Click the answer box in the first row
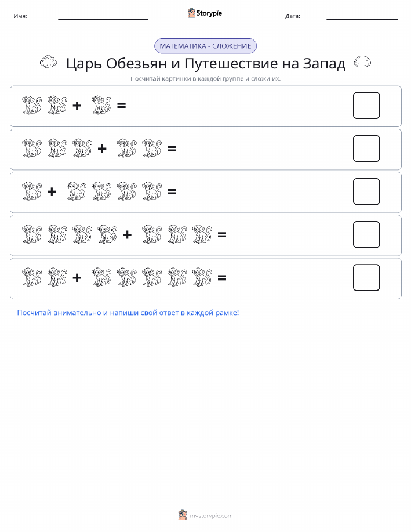Screen dimensions: 411x532 tap(366, 106)
